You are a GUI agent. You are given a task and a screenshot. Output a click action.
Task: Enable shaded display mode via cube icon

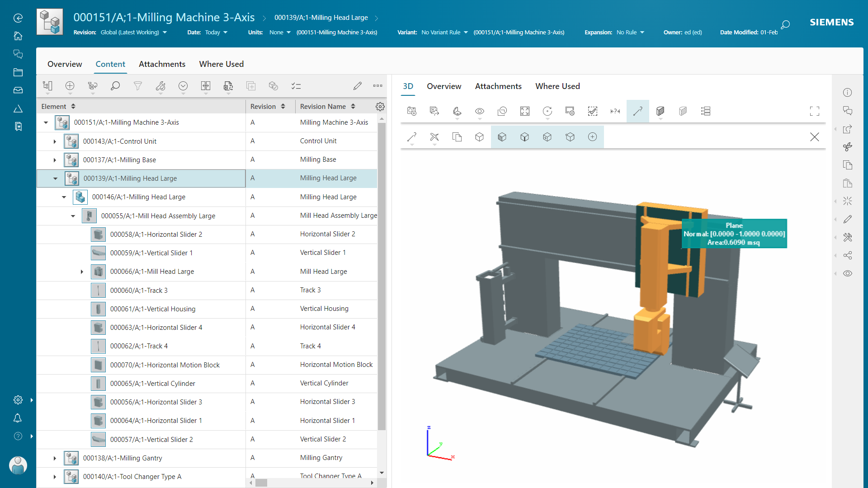502,136
